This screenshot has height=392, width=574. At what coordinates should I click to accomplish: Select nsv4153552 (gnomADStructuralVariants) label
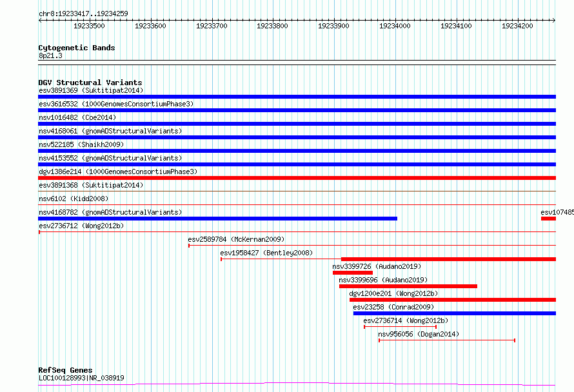pos(110,158)
